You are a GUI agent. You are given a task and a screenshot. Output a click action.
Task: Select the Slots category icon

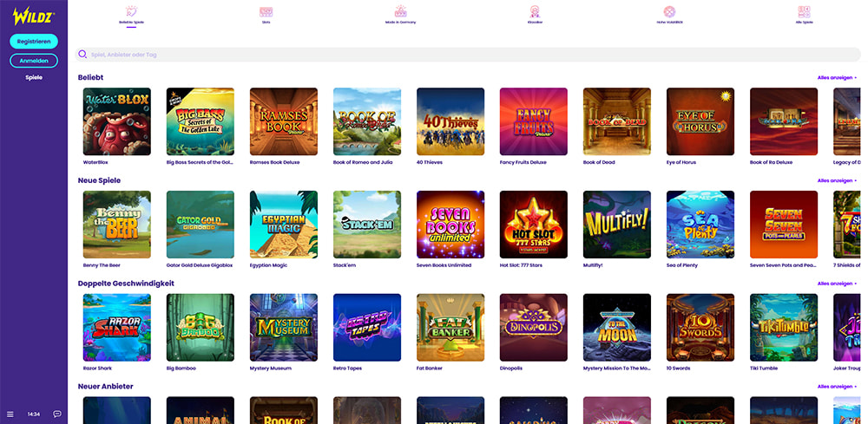pyautogui.click(x=266, y=12)
